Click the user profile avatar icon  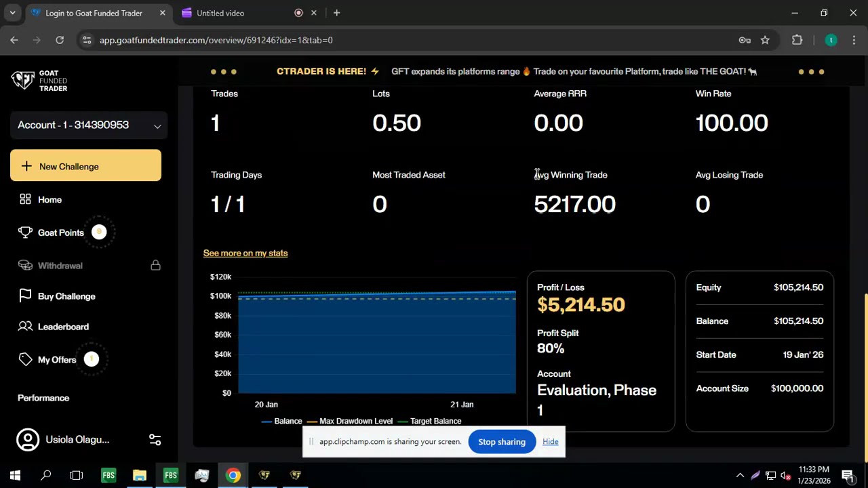point(28,440)
